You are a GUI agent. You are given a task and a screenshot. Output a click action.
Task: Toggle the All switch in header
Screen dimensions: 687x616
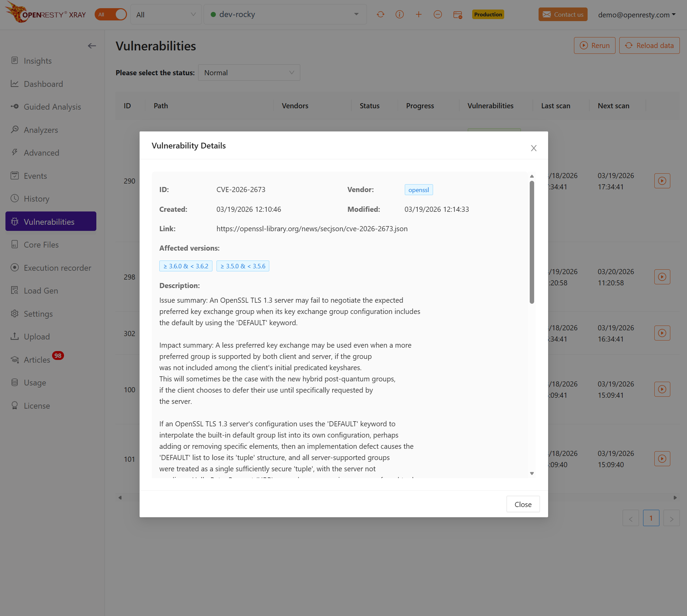pyautogui.click(x=111, y=14)
